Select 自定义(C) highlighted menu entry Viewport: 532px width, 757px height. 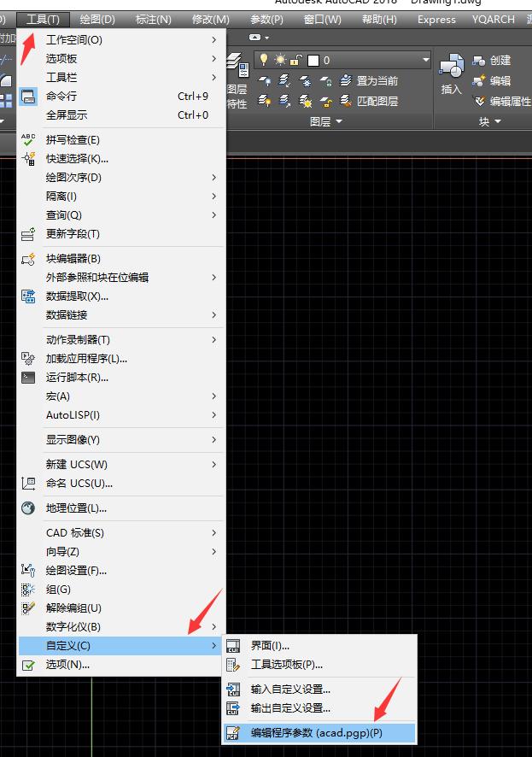122,645
